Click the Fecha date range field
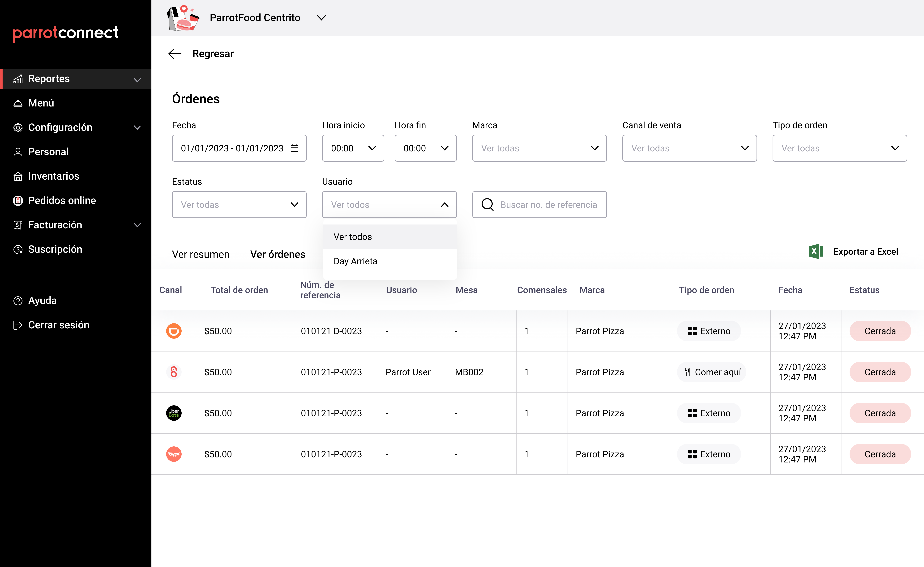 click(x=239, y=148)
